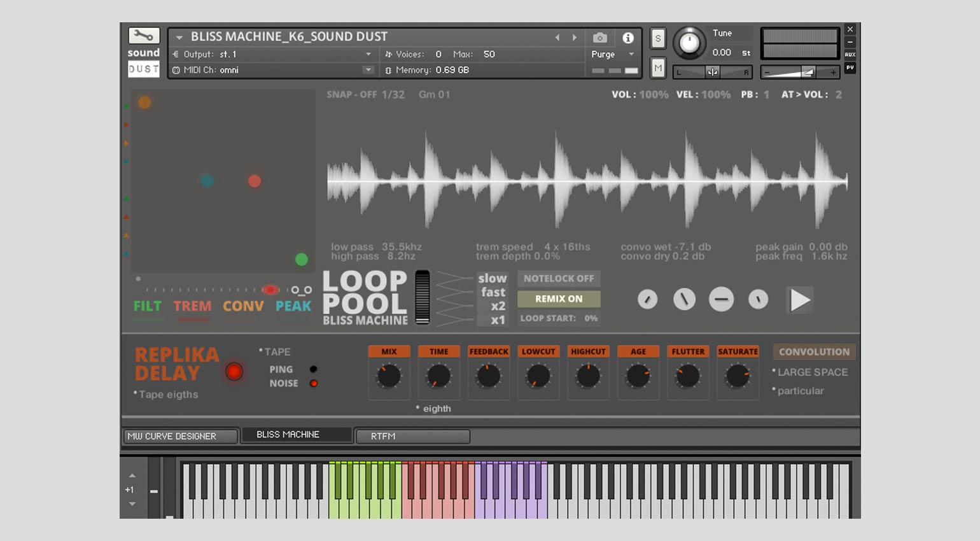Image resolution: width=980 pixels, height=541 pixels.
Task: Click the orange dot in the XY pad
Action: click(x=144, y=102)
